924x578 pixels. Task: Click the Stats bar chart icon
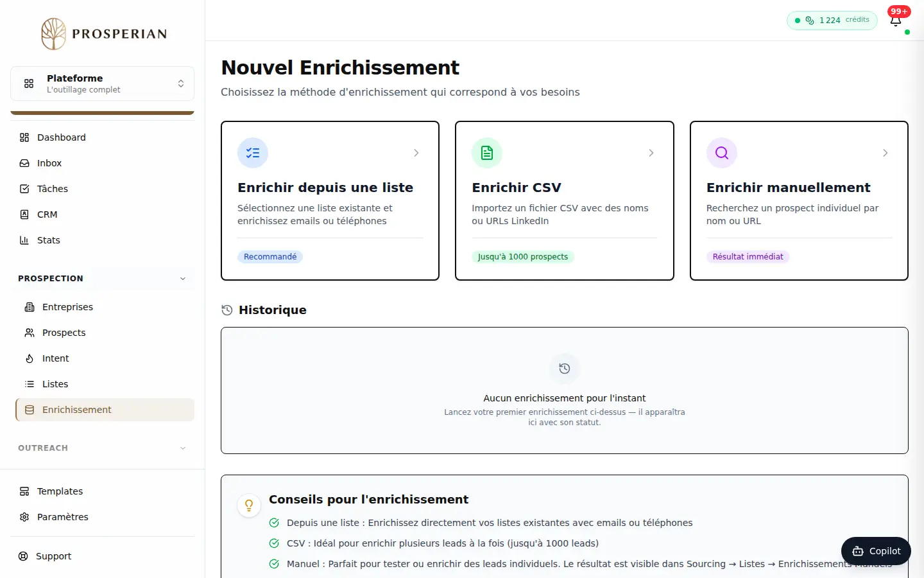click(x=24, y=240)
